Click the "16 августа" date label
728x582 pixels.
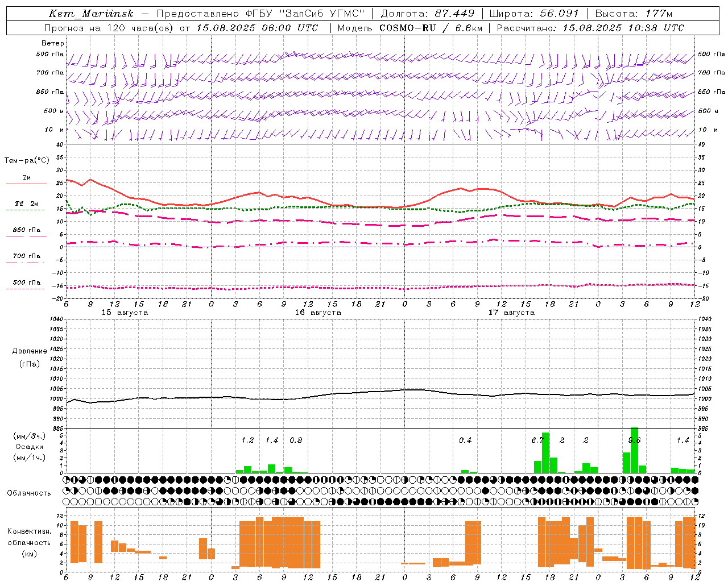[x=318, y=313]
